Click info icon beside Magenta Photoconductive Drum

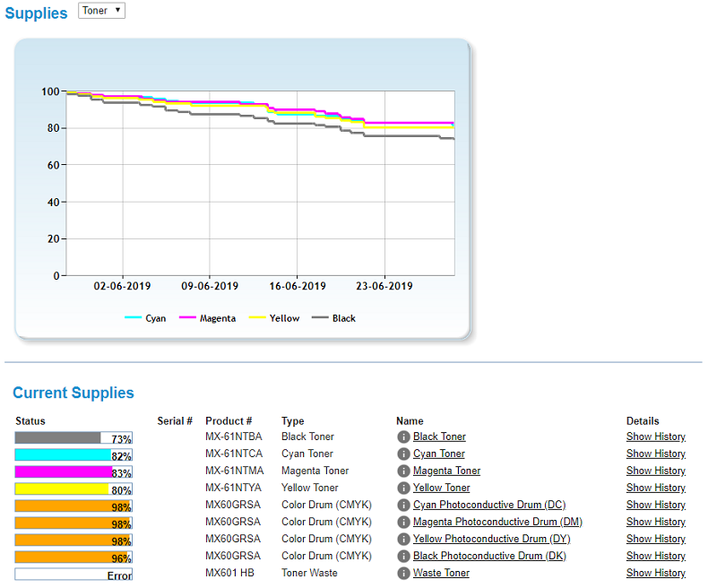[403, 523]
